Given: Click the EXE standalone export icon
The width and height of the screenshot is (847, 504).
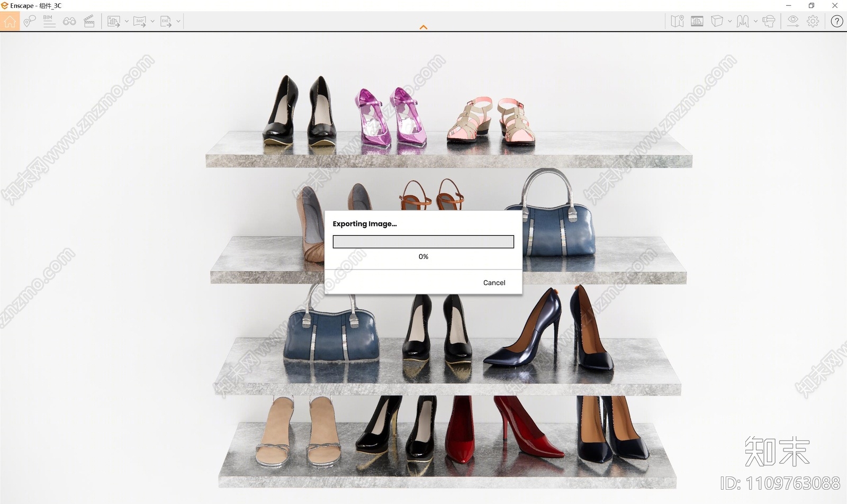Looking at the screenshot, I should point(166,21).
